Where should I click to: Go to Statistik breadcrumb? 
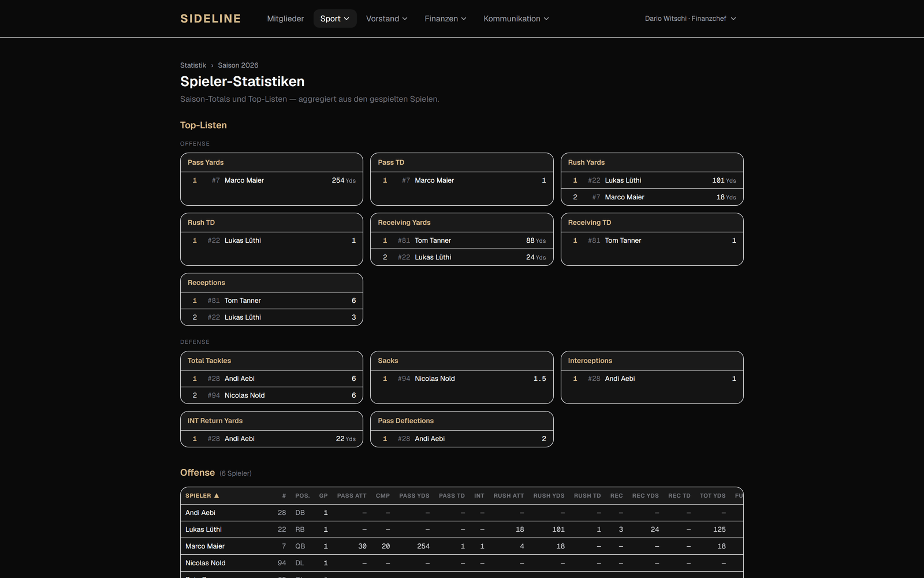(193, 65)
